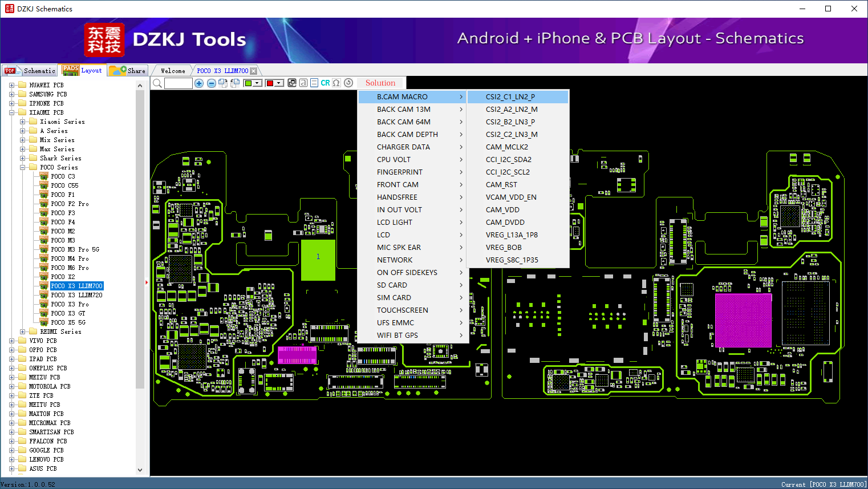Click the overlapping squares layer icon

click(x=292, y=83)
